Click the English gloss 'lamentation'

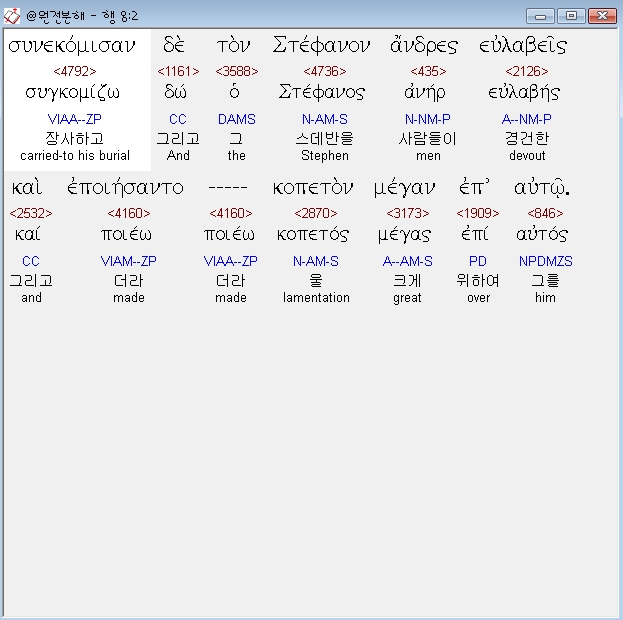click(316, 298)
